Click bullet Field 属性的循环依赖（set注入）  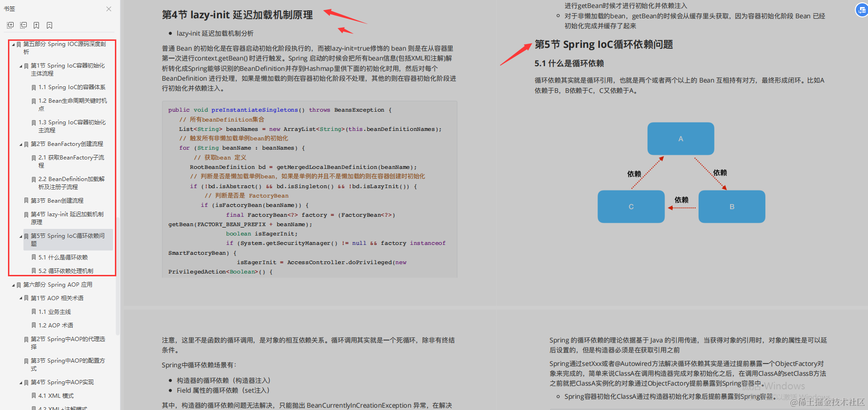click(223, 390)
